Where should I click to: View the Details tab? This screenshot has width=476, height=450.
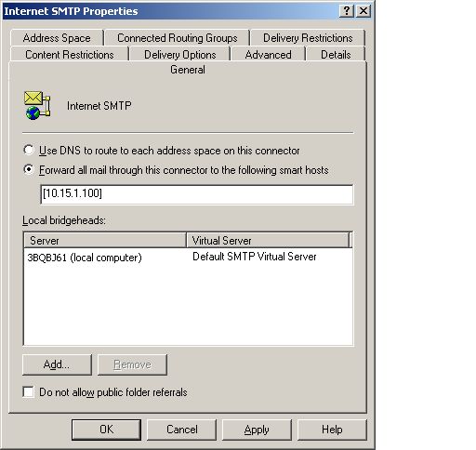pos(336,55)
